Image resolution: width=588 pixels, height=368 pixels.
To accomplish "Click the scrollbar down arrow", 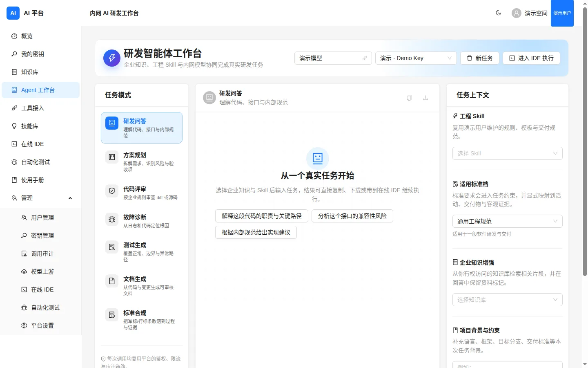I will [x=585, y=364].
